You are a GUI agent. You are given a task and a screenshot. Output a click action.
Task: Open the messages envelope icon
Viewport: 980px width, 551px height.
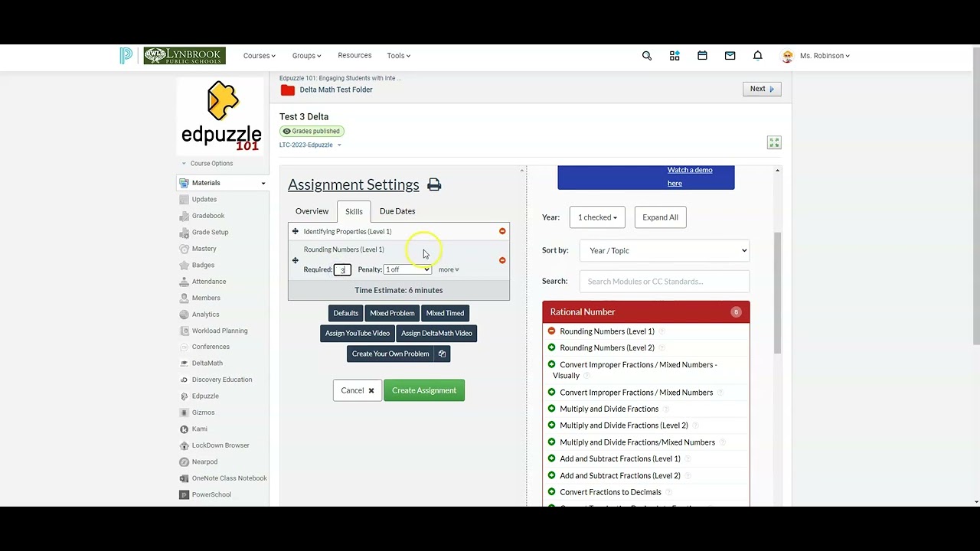pos(730,56)
